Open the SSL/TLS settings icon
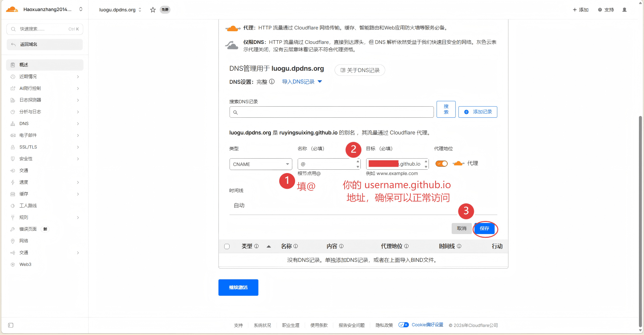The image size is (644, 335). click(12, 147)
